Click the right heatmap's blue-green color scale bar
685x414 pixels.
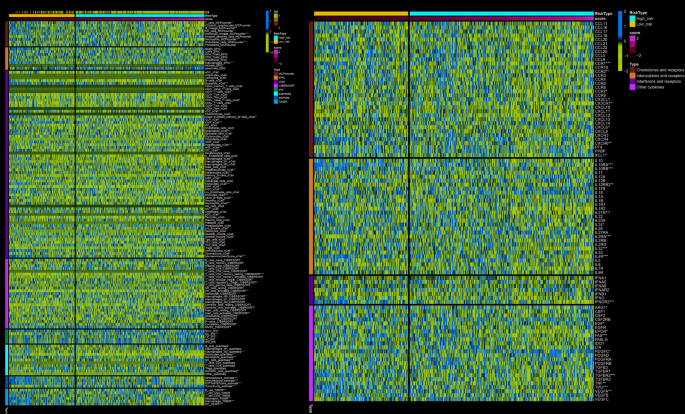coord(620,41)
